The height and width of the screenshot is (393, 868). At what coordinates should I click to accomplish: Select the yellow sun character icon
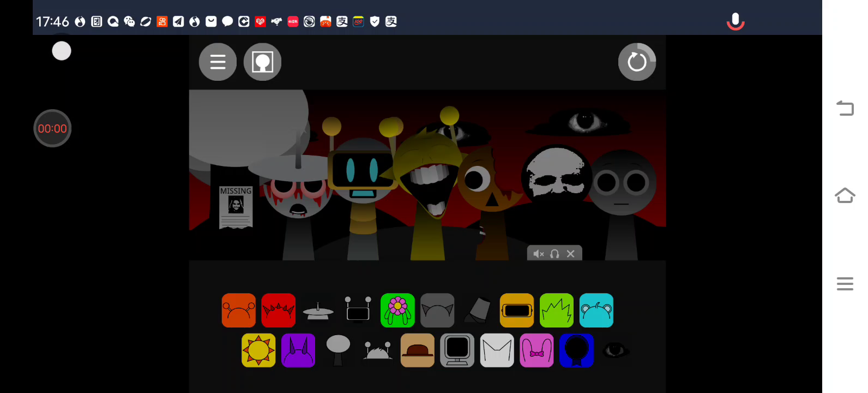pos(258,350)
